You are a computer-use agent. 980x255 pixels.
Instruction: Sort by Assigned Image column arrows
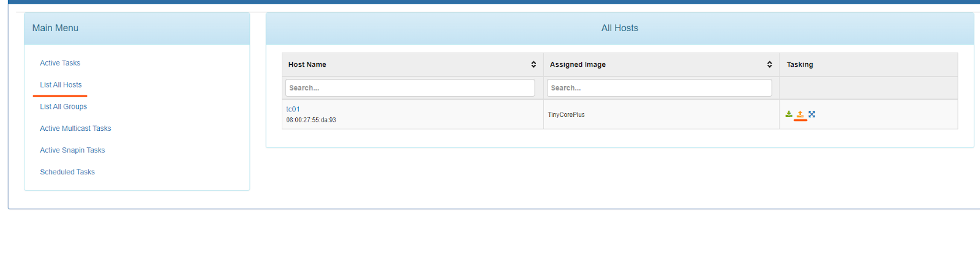pos(769,64)
